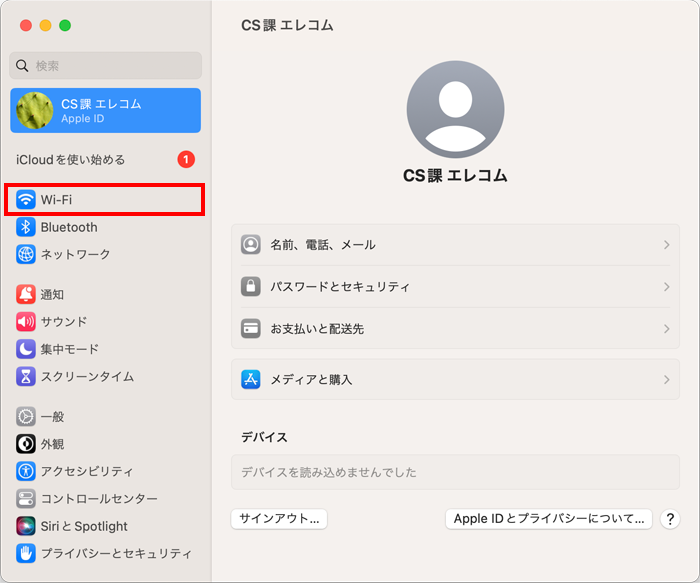Screen dimensions: 700x583
Task: Click the red iCloud notification badge
Action: coord(186,159)
